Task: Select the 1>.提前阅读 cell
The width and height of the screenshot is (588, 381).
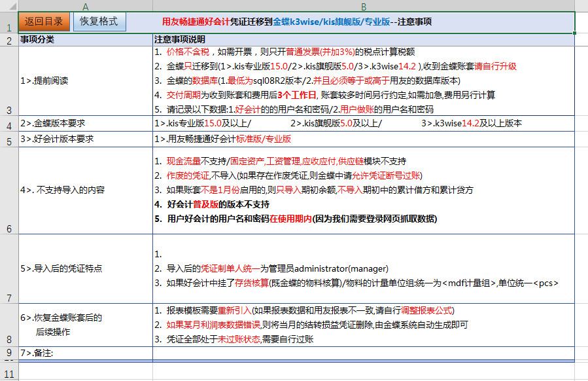Action: 85,81
